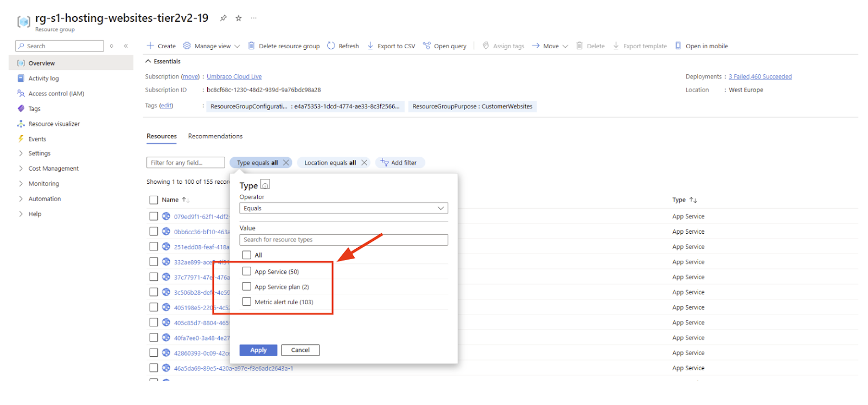Mark resource group as favorite with star
This screenshot has height=405, width=868.
(x=238, y=18)
